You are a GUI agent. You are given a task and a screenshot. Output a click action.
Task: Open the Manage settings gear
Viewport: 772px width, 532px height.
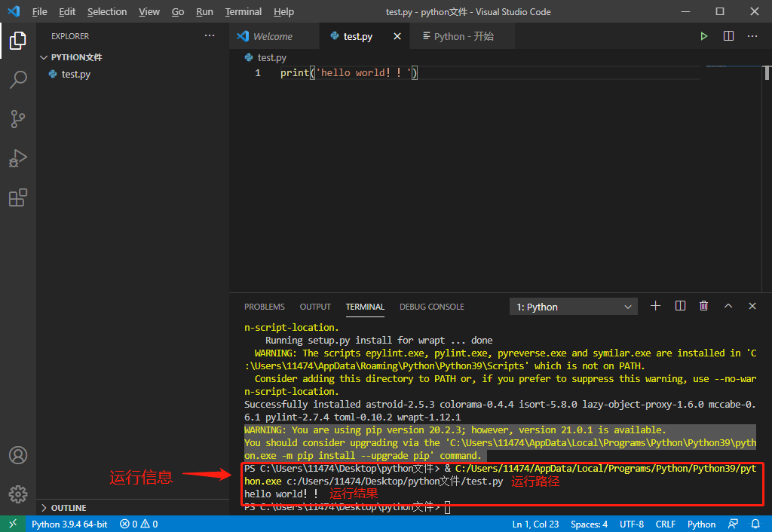[x=18, y=494]
